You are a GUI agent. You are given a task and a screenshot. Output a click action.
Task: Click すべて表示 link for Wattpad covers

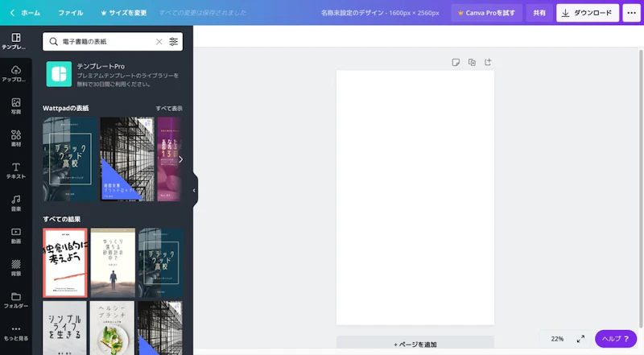pyautogui.click(x=169, y=109)
